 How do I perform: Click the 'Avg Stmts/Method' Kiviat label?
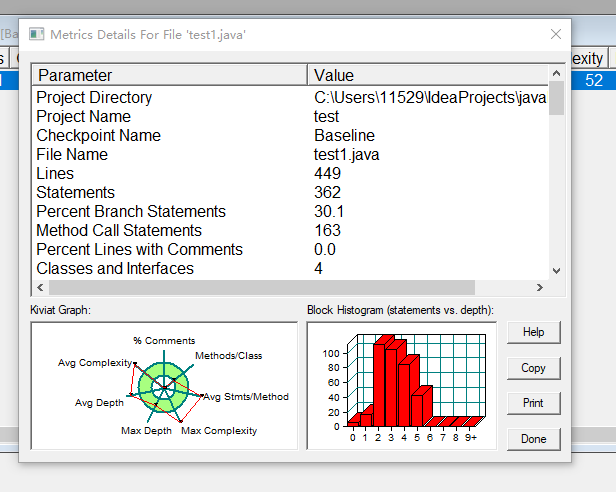click(246, 397)
